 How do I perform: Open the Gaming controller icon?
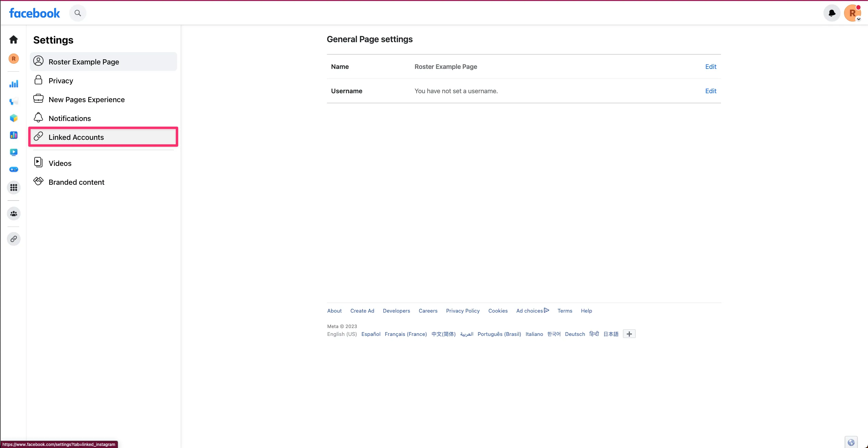pyautogui.click(x=14, y=169)
